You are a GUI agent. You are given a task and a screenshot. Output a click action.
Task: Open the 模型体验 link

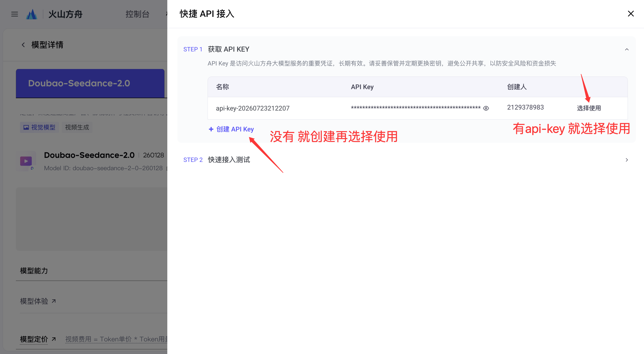tap(38, 301)
